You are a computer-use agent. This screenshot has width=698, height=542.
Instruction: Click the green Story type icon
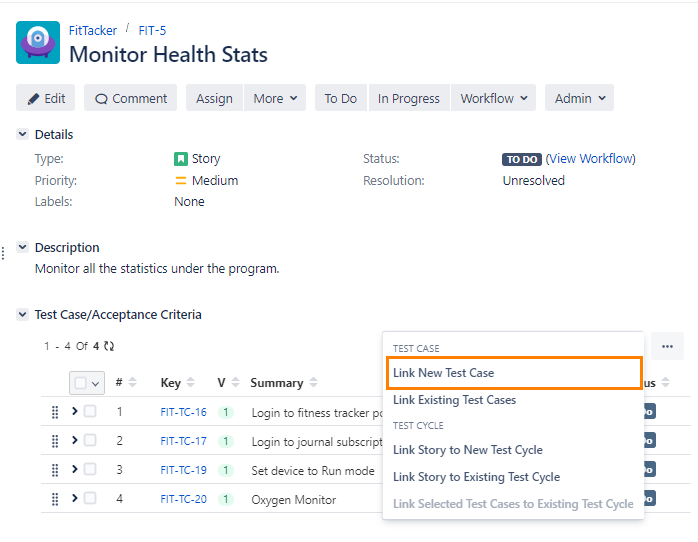[181, 159]
